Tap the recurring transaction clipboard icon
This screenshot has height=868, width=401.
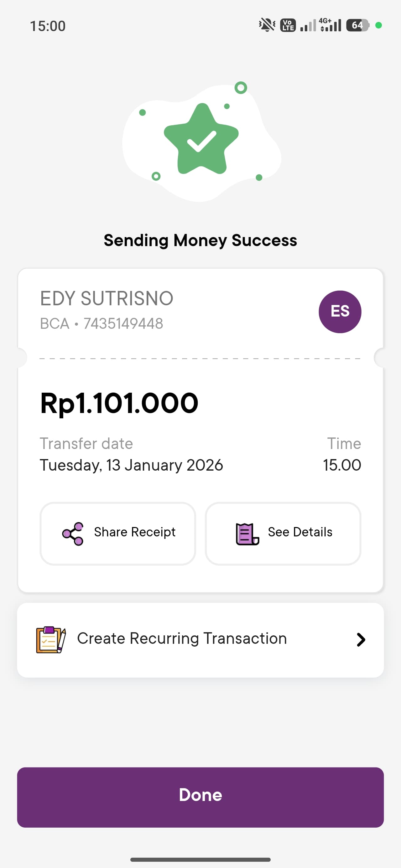click(50, 639)
